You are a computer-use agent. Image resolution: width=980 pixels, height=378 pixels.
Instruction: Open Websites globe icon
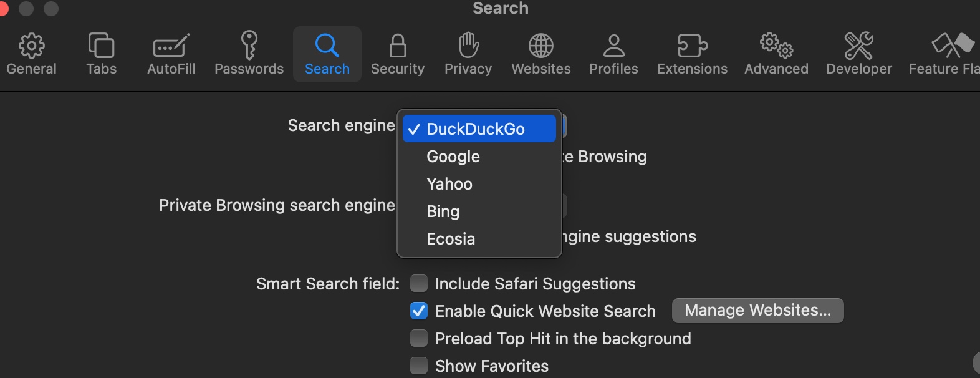[540, 46]
